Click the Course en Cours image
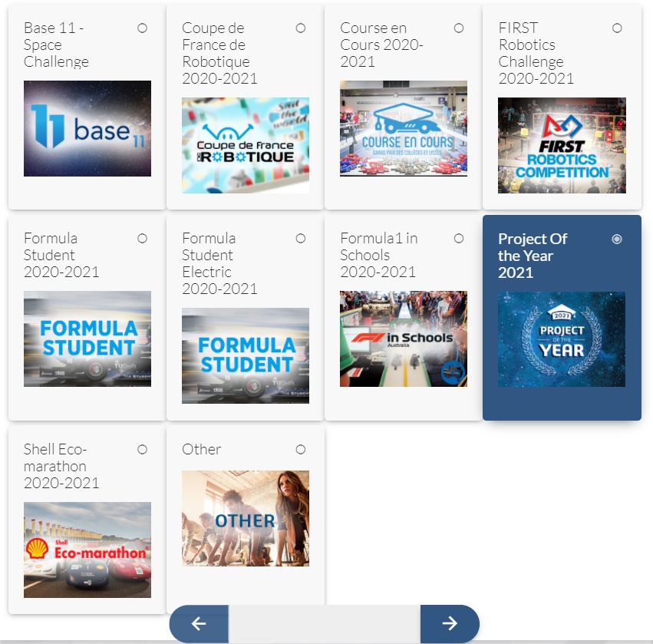653x644 pixels. tap(404, 128)
